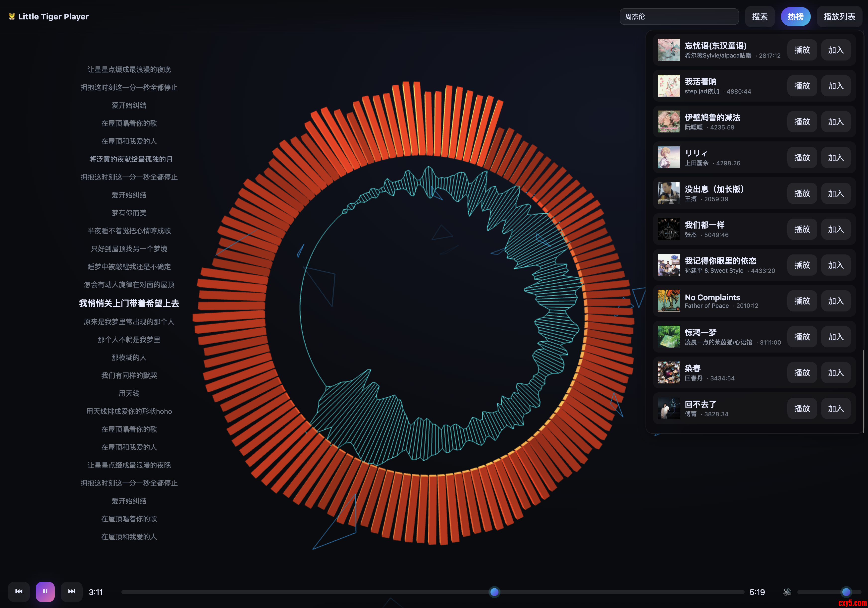Skip to the next track

tap(71, 591)
